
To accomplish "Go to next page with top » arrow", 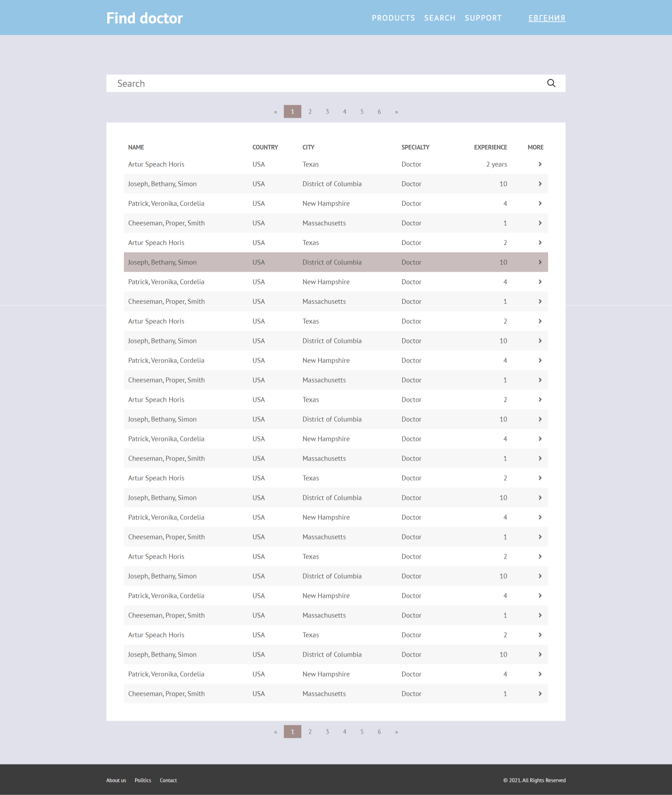I will click(397, 112).
